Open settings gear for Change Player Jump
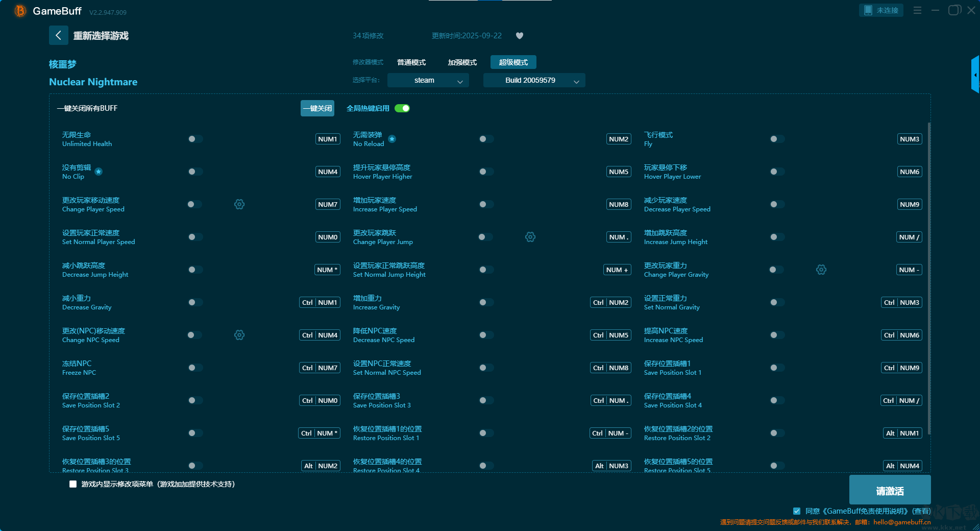 pos(530,237)
